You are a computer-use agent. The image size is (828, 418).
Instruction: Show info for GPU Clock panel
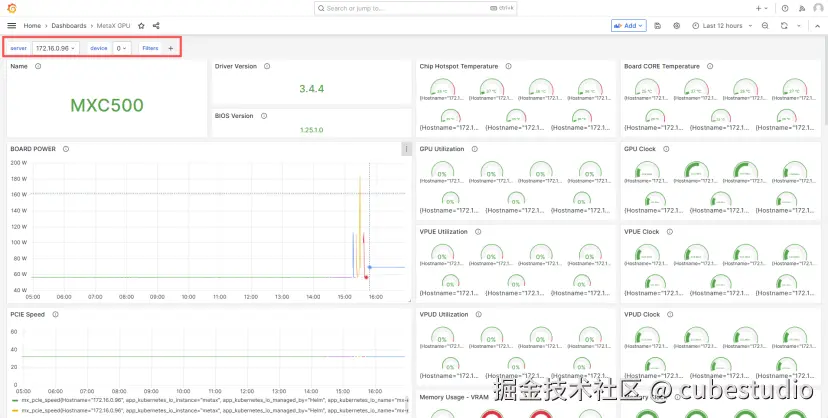tap(666, 149)
